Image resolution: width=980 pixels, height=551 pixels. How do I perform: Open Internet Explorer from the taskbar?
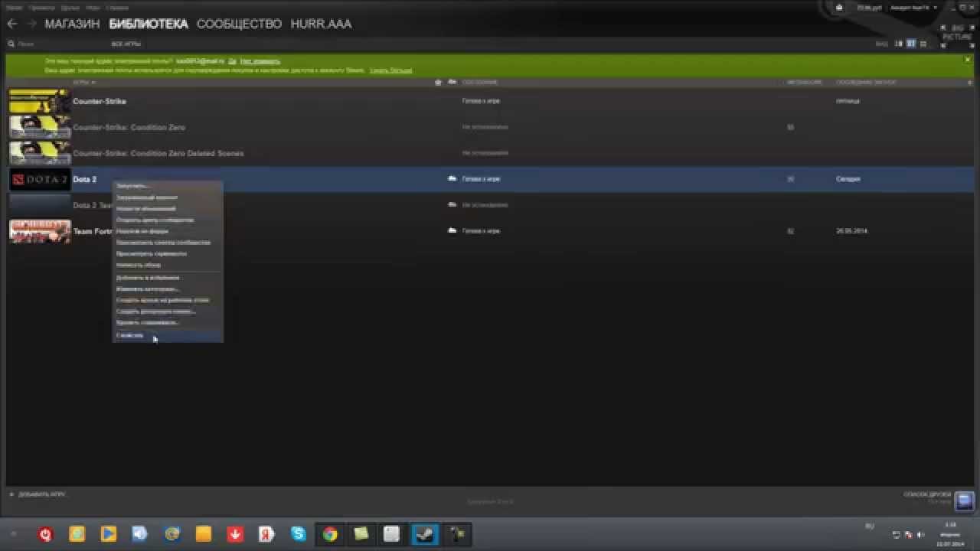[x=171, y=533]
